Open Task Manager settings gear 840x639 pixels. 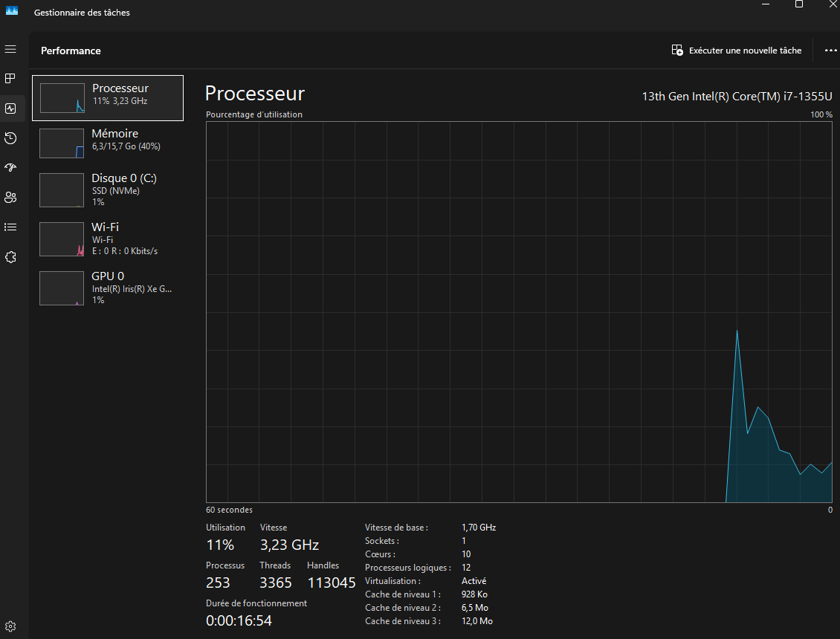tap(10, 626)
